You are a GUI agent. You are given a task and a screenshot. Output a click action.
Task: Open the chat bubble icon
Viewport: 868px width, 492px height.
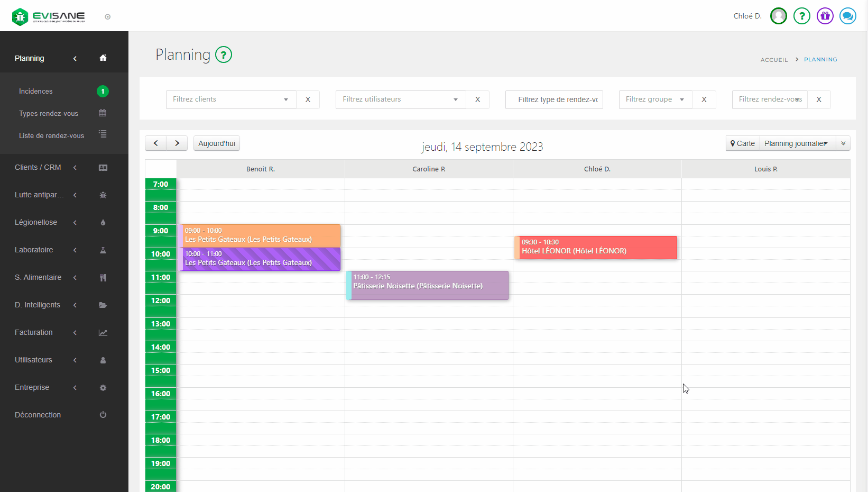pos(847,16)
